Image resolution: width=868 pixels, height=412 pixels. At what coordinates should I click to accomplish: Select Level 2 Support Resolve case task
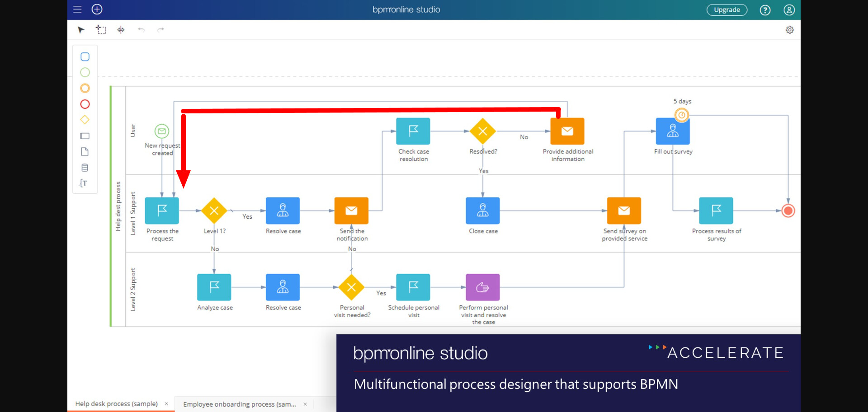coord(283,287)
